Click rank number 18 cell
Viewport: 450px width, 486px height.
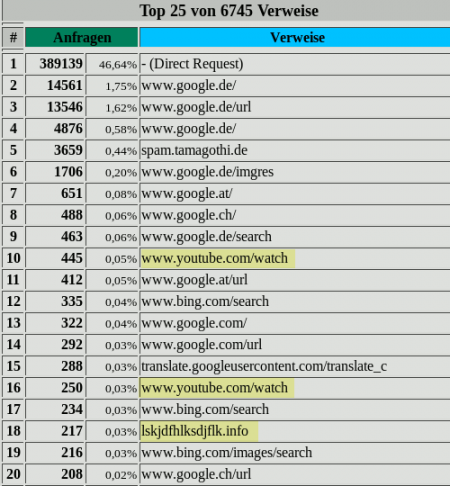pyautogui.click(x=13, y=431)
